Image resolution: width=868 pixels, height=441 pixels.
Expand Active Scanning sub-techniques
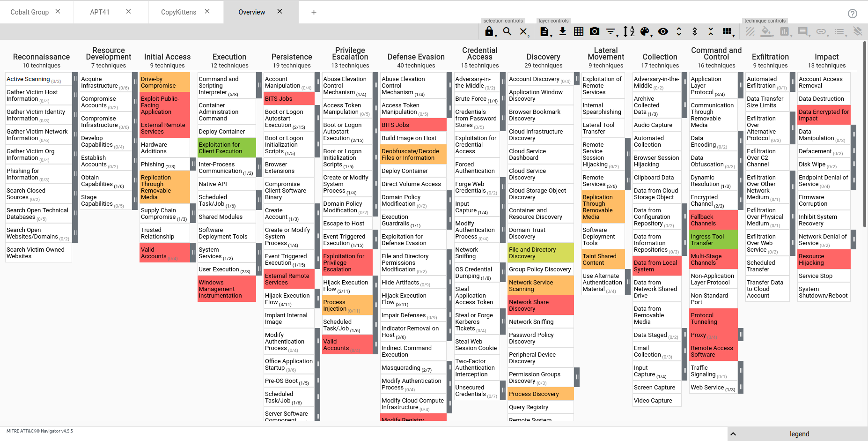coord(75,79)
